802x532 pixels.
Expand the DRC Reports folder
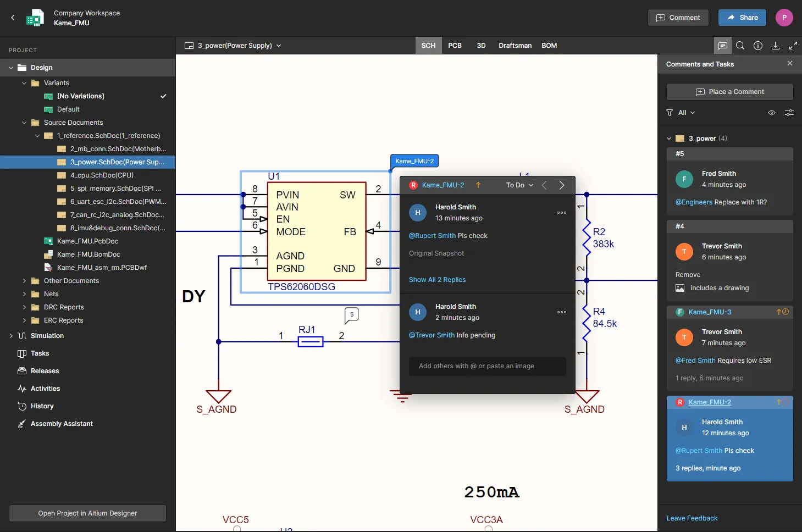[24, 307]
